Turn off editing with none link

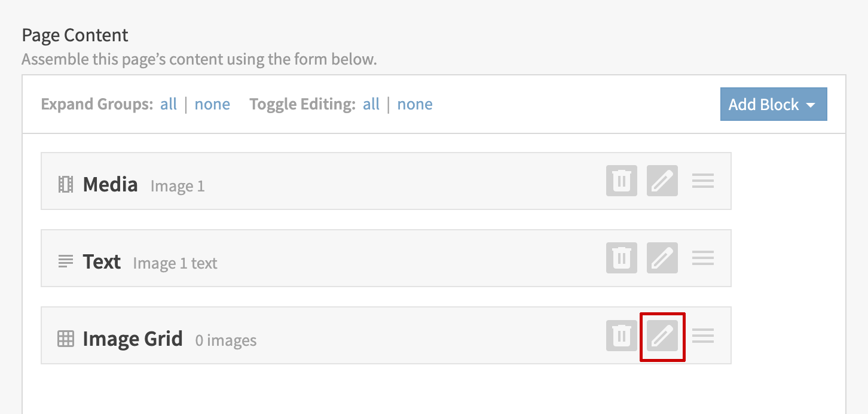click(x=415, y=104)
